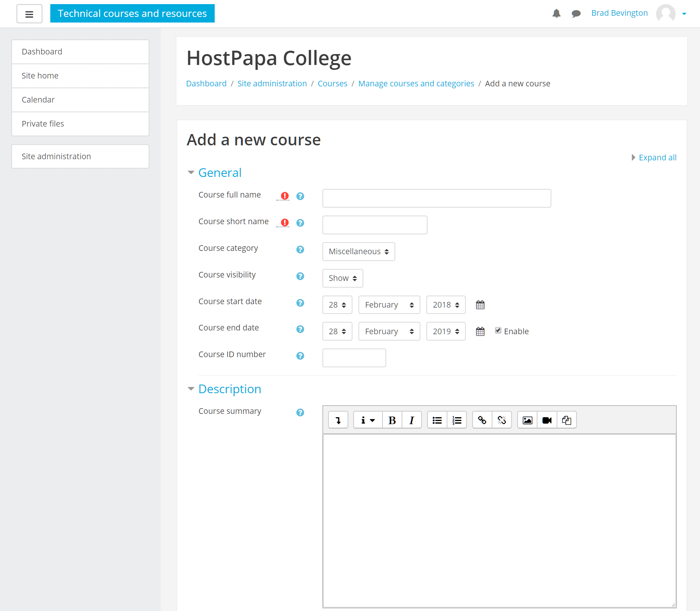Click the user avatar picture

coord(665,14)
